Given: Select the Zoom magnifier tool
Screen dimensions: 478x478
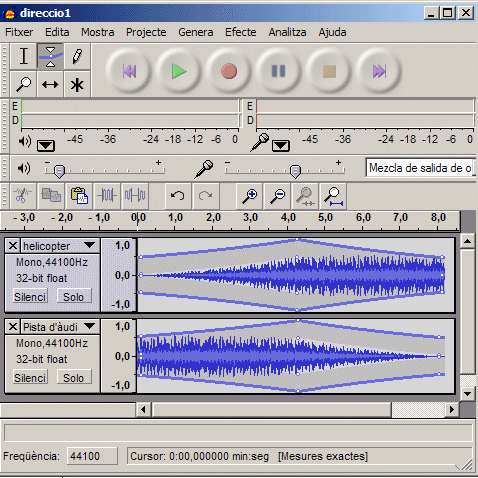Looking at the screenshot, I should click(23, 84).
